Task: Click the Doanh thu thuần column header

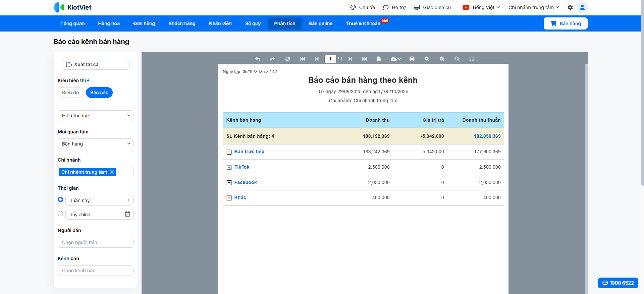Action: 481,120
